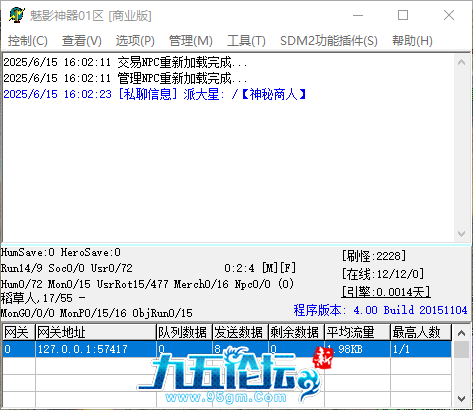The width and height of the screenshot is (473, 410).
Task: Click the [在线:12/12/0] status label
Action: coord(383,274)
